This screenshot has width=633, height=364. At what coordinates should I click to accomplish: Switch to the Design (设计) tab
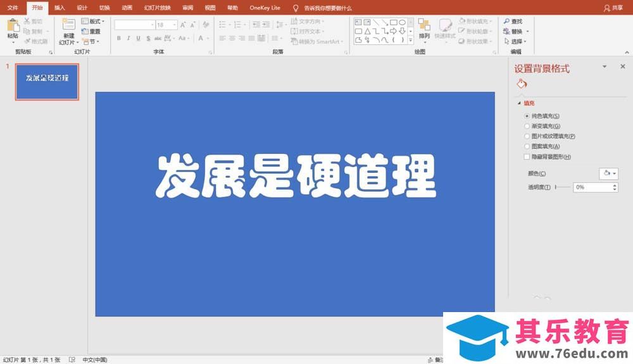click(x=82, y=8)
